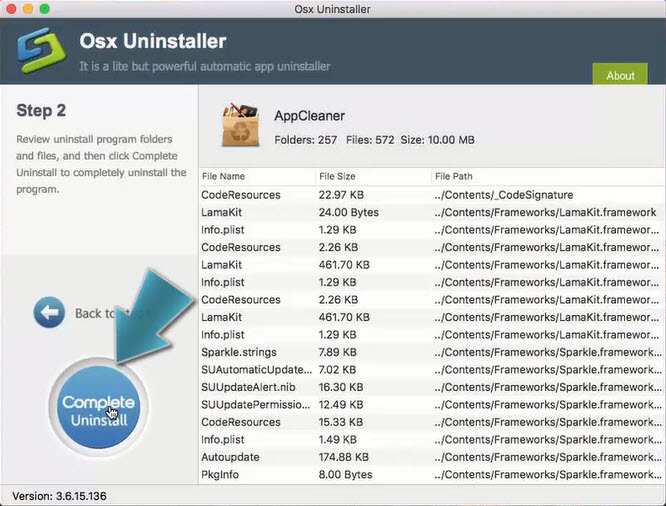Sort by the File Size column header
Image resolution: width=666 pixels, height=506 pixels.
373,176
